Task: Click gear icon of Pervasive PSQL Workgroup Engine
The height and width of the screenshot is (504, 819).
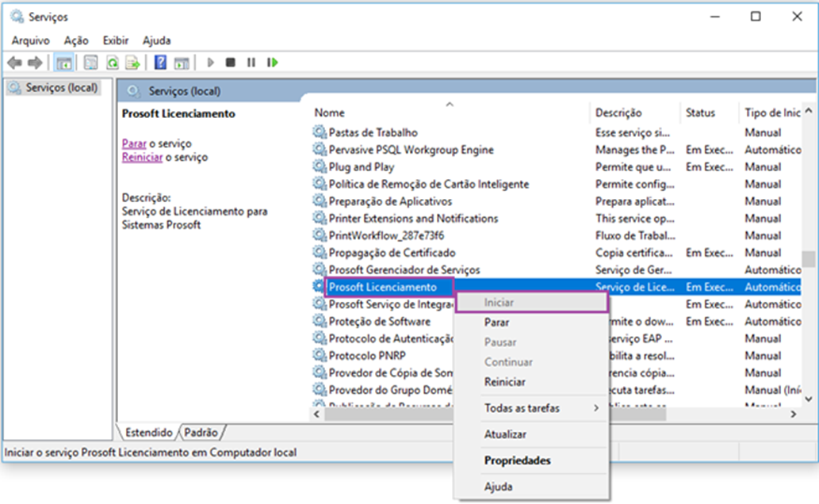Action: [x=320, y=149]
